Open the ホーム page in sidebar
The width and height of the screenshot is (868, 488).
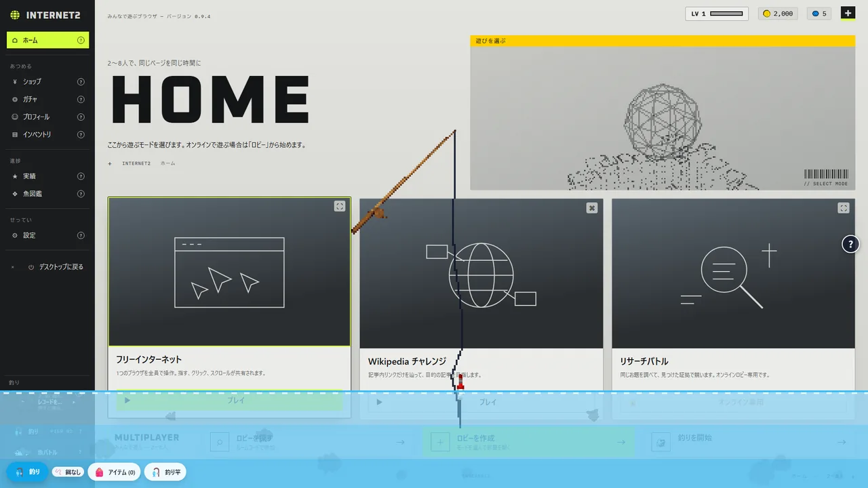click(x=48, y=41)
